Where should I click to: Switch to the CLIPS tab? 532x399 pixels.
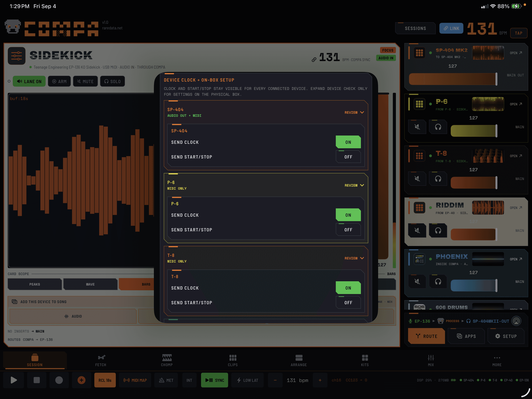(x=233, y=360)
